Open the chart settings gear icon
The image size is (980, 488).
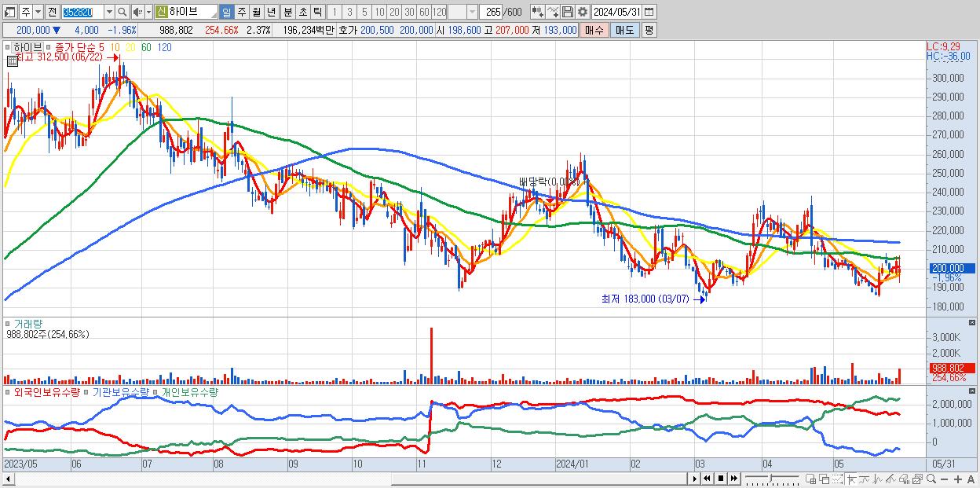pyautogui.click(x=582, y=12)
